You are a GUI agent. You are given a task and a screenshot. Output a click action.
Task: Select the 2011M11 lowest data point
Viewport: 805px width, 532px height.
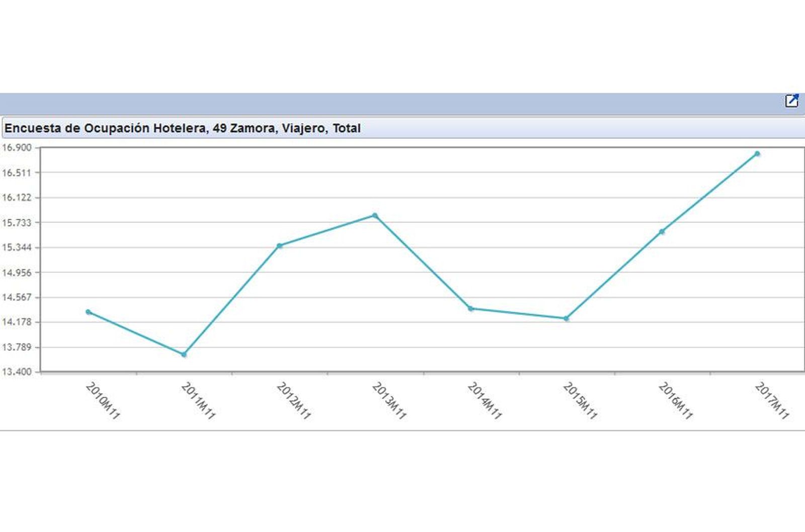point(184,354)
